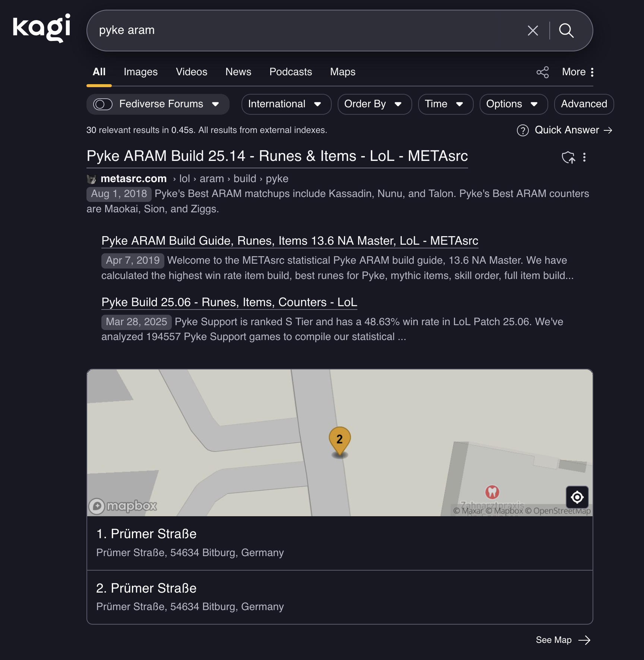Click the magnifying glass to search
644x660 pixels.
[x=567, y=31]
